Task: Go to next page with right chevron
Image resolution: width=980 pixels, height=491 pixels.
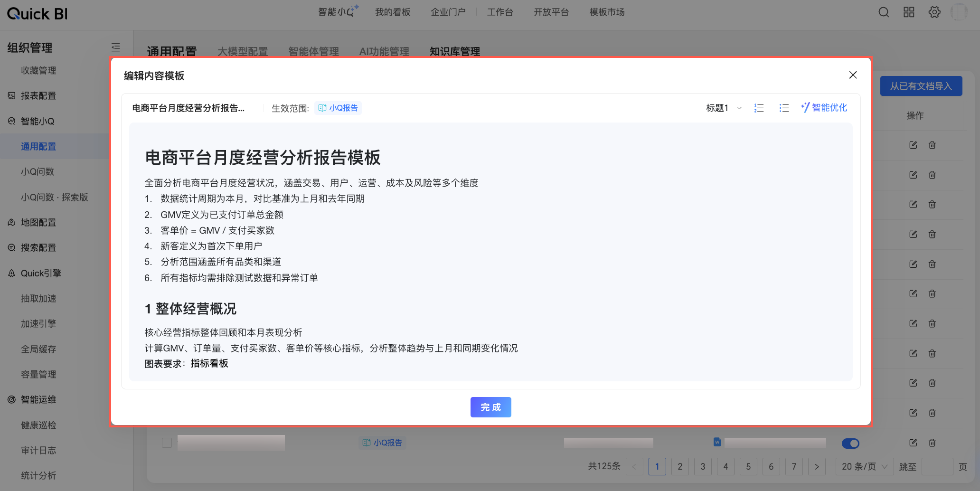Action: pyautogui.click(x=817, y=467)
